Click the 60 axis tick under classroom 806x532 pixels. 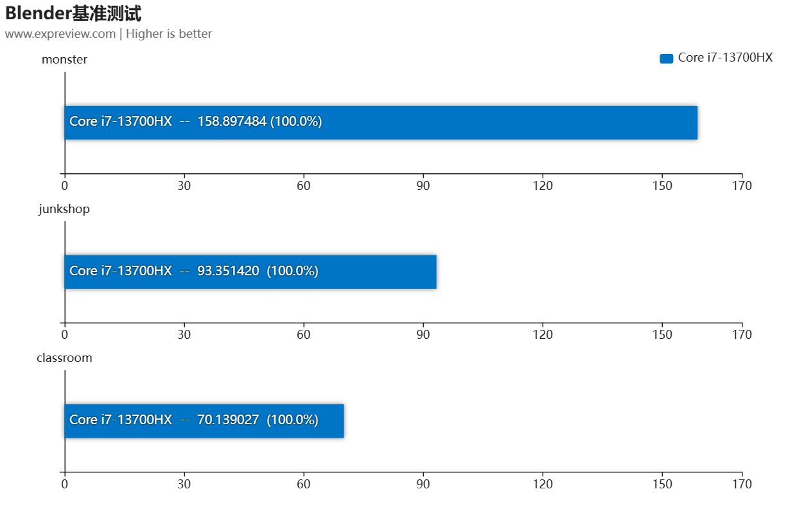click(x=304, y=485)
